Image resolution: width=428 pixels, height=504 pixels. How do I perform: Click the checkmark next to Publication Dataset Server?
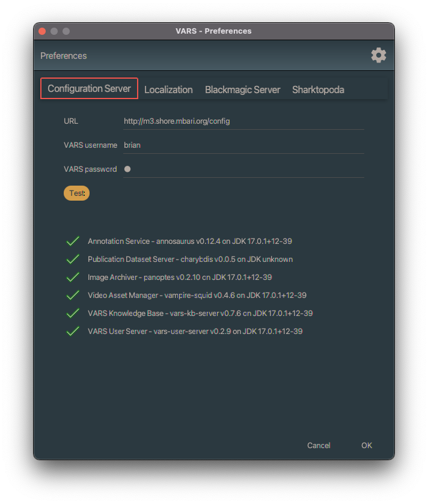point(72,259)
